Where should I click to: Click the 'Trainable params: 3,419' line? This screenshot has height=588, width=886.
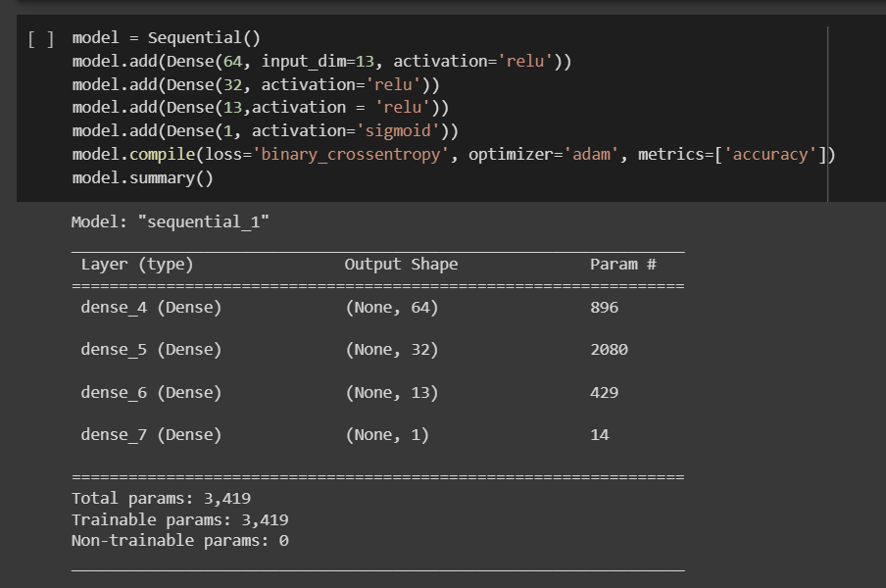[x=179, y=519]
